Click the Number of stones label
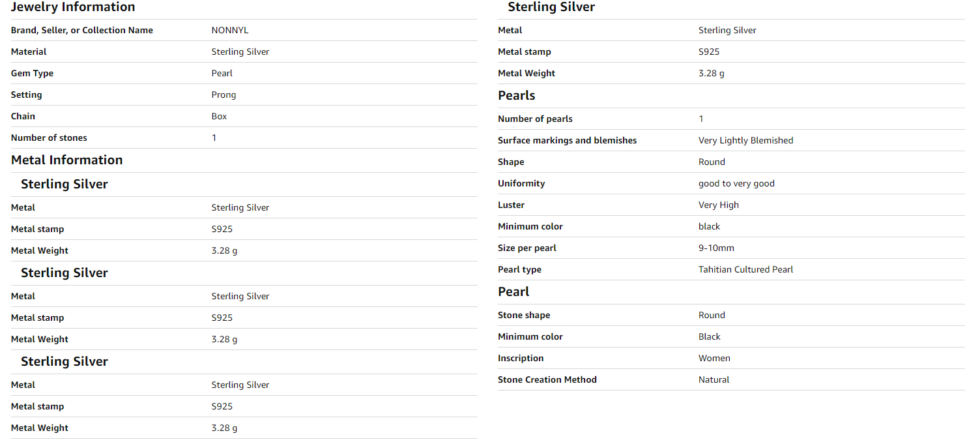This screenshot has width=980, height=444. [x=49, y=138]
